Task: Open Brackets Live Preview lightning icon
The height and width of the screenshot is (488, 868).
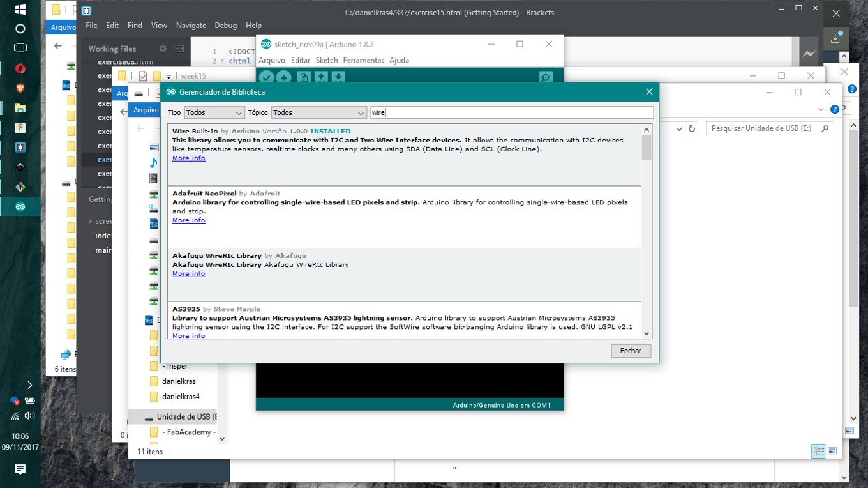Action: tap(809, 54)
